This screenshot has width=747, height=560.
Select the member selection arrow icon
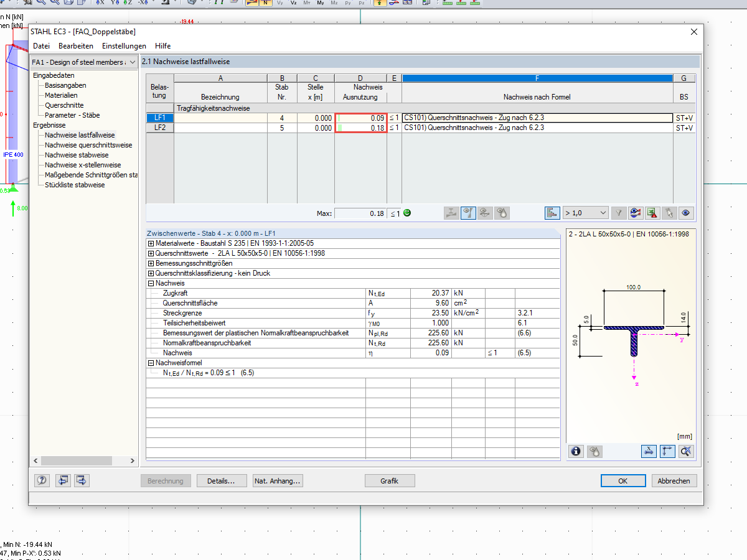coord(669,213)
